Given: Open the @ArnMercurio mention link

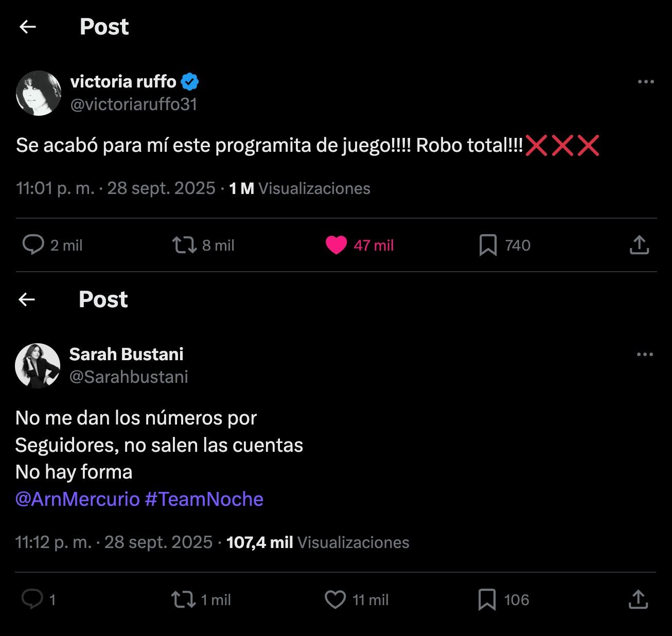Looking at the screenshot, I should 78,499.
